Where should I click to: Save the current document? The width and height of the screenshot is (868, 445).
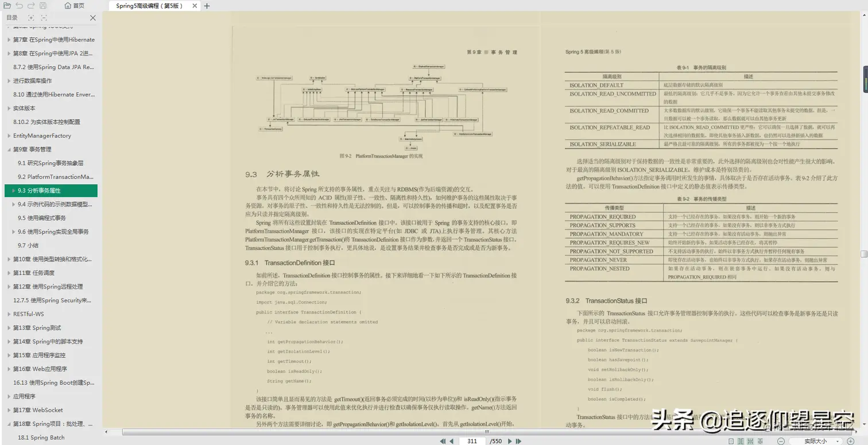[43, 6]
